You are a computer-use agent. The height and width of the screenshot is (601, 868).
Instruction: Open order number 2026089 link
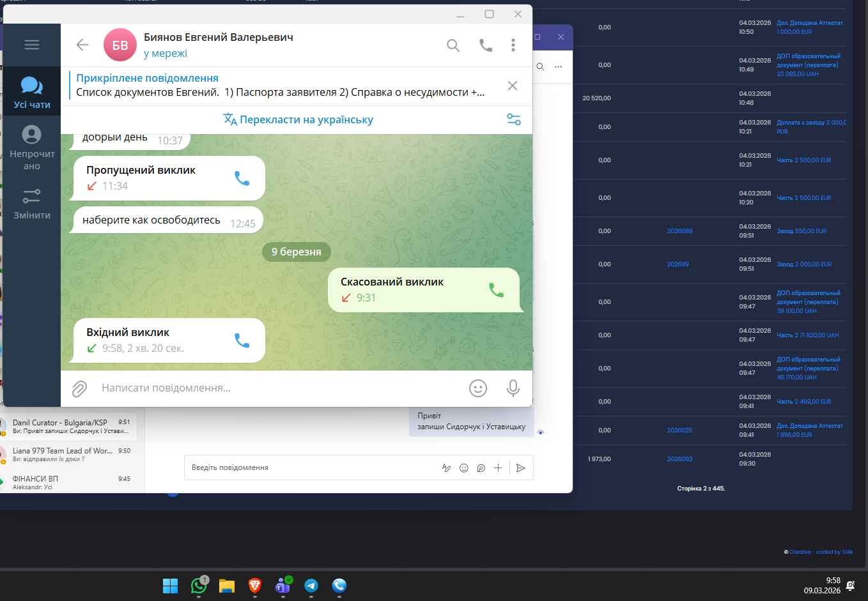point(679,231)
